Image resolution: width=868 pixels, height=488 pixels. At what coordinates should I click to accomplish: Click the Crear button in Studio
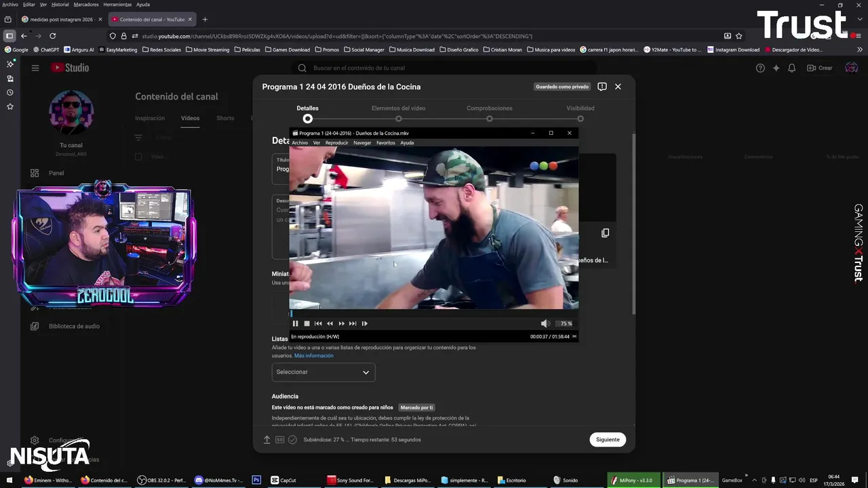tap(819, 68)
